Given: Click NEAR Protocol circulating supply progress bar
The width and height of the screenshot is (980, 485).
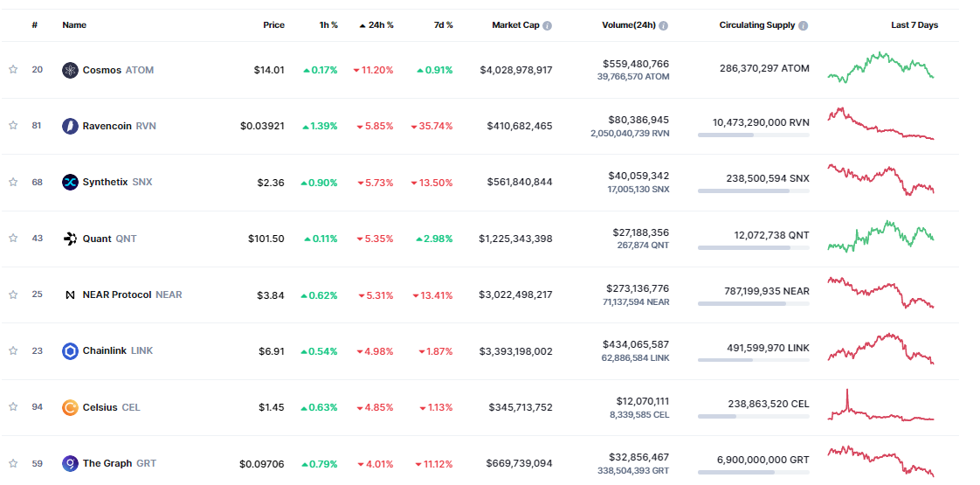Looking at the screenshot, I should [753, 304].
